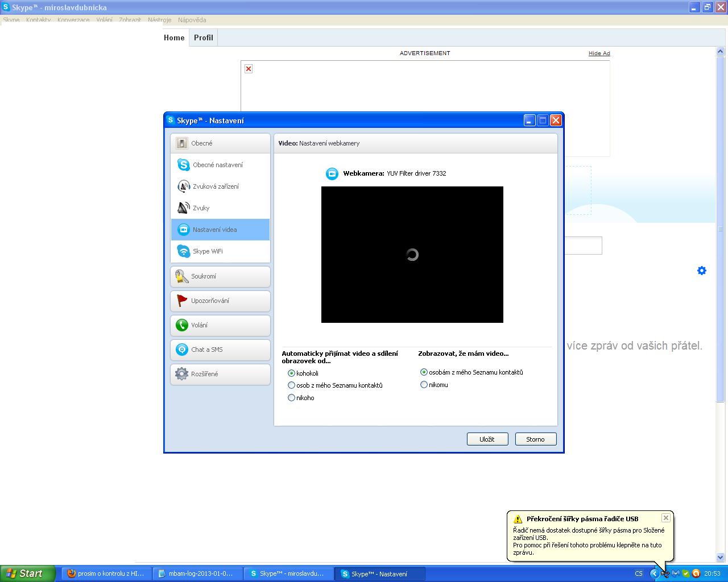The width and height of the screenshot is (728, 582).
Task: Select the kohokoli radio option
Action: [291, 373]
